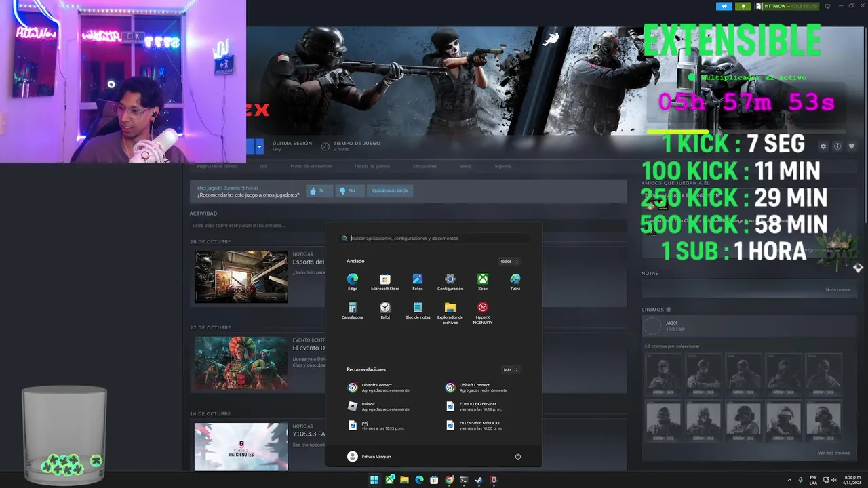Launch Bloc de notas

tap(418, 311)
